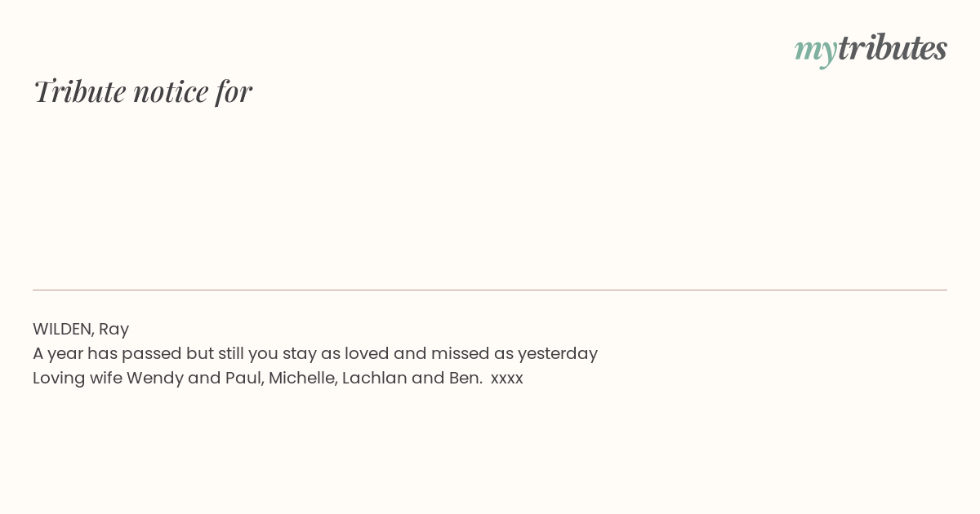
Task: Click the "xxxx" kisses at line end
Action: [507, 379]
